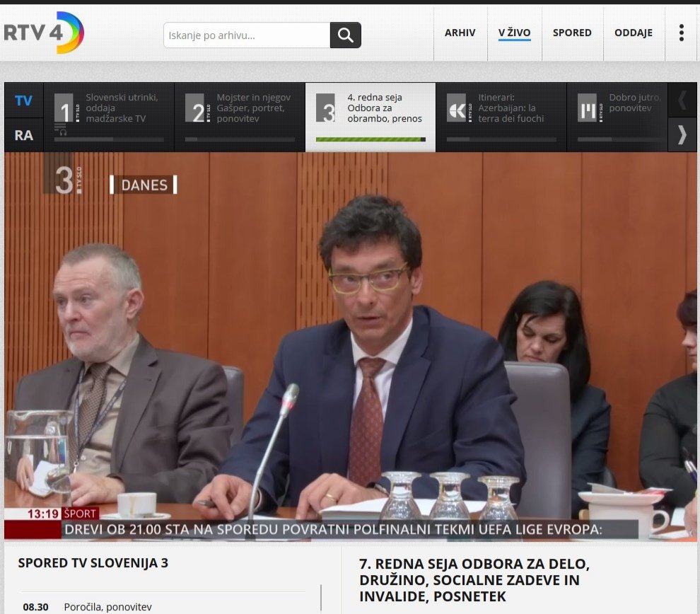The image size is (700, 614).
Task: Select Mojster in njegov Gašper stream
Action: [x=240, y=117]
